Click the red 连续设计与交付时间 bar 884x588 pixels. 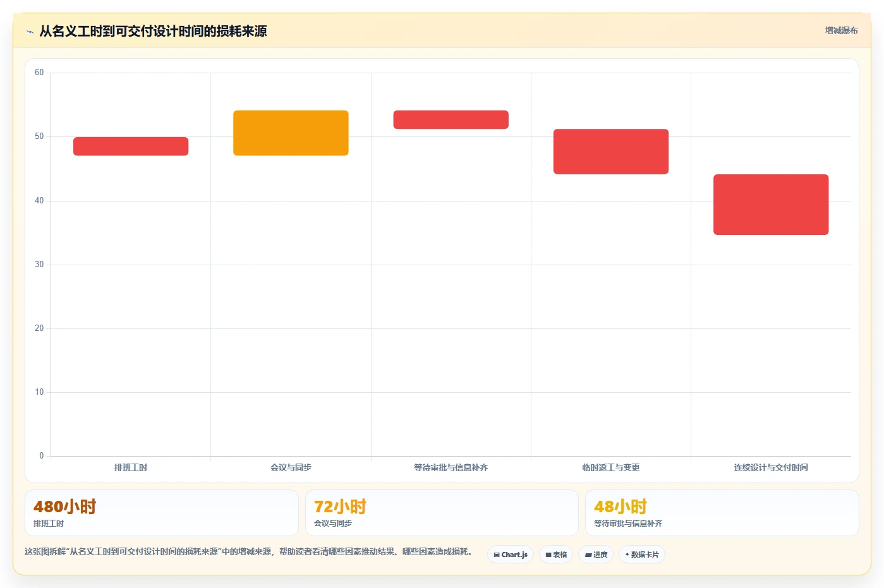tap(771, 205)
